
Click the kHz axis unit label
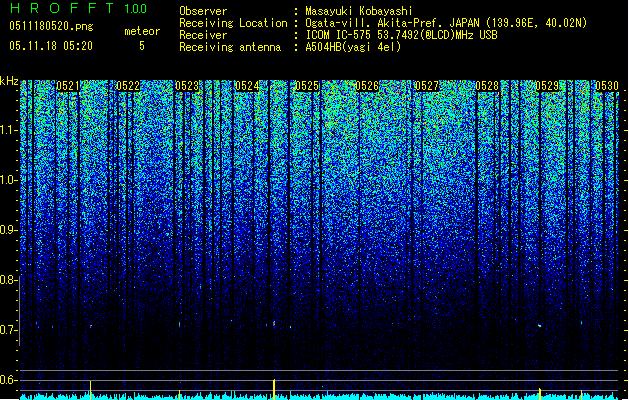(9, 81)
